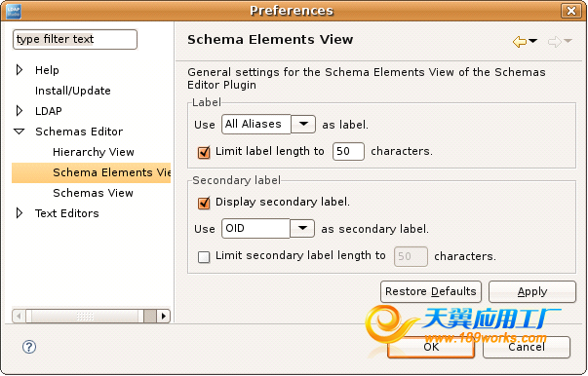588x376 pixels.
Task: Open the back history dropdown arrow
Action: pyautogui.click(x=532, y=41)
